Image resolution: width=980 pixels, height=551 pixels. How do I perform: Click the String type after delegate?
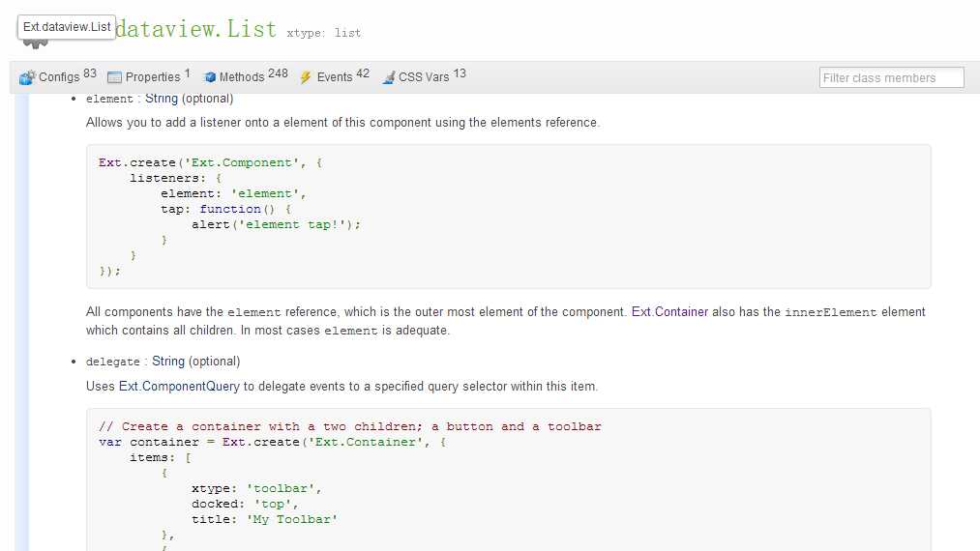click(x=168, y=362)
